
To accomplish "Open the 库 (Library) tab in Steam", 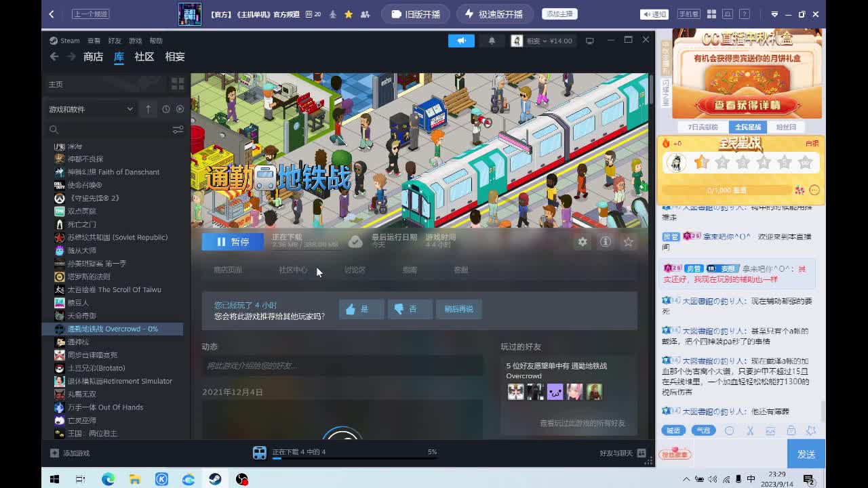I will click(x=119, y=57).
